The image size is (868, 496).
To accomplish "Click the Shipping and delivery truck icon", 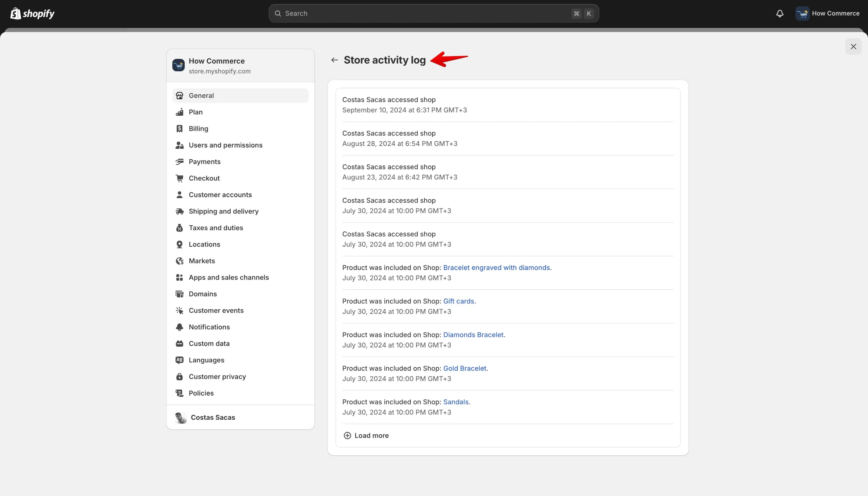I will pos(179,211).
